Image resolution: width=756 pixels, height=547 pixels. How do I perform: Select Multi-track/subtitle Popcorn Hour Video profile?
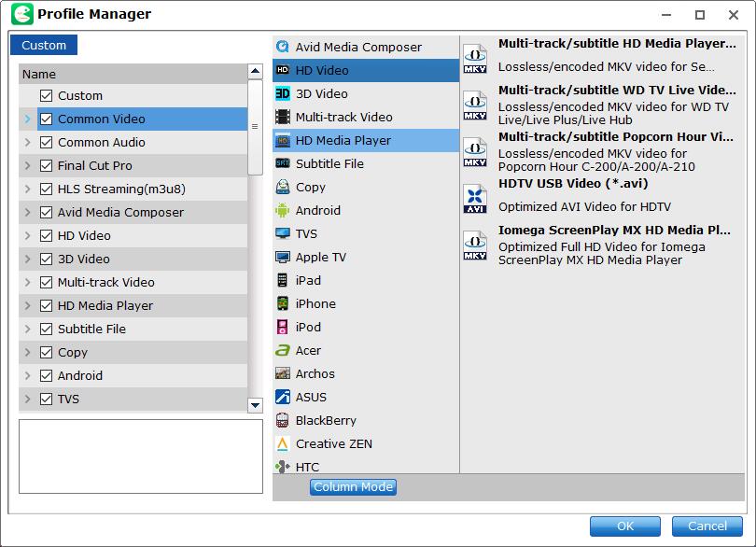[602, 152]
